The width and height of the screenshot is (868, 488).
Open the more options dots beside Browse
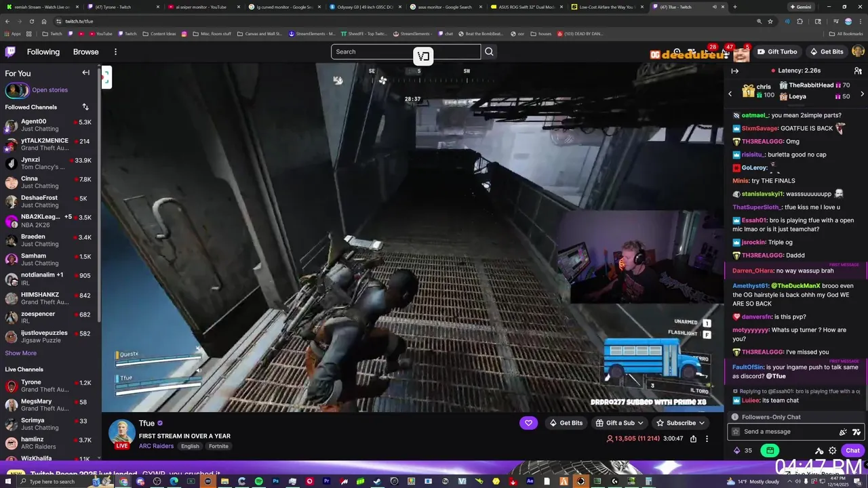click(x=115, y=52)
